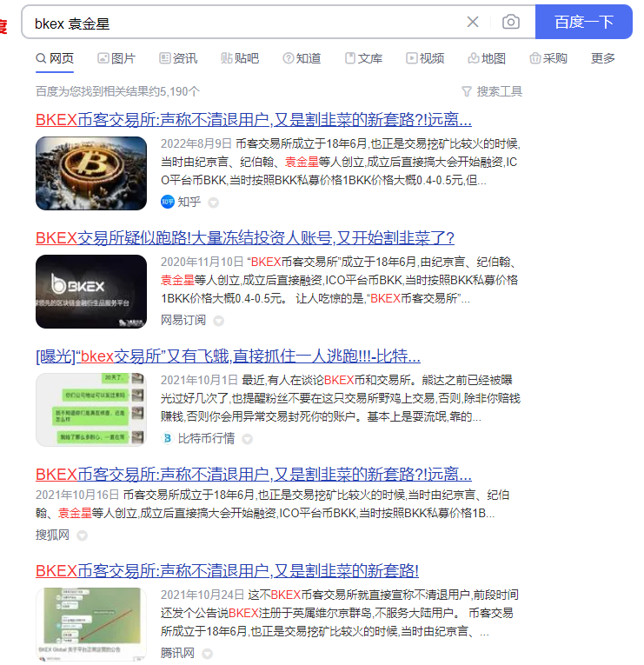Click the 百度一下 search button

[x=584, y=22]
